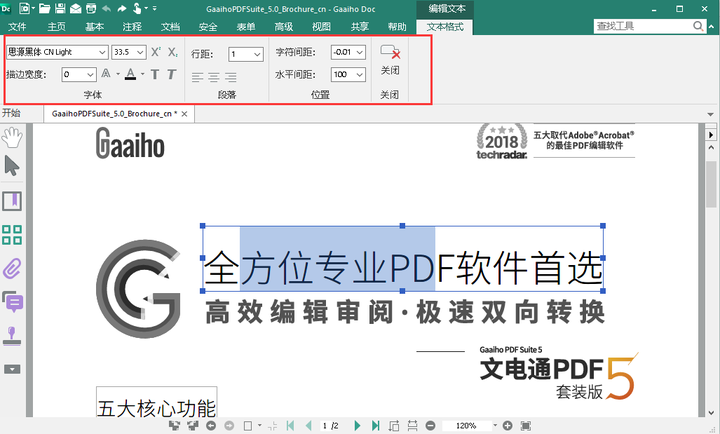Switch to the 开始 start tab
This screenshot has width=720, height=434.
click(11, 113)
